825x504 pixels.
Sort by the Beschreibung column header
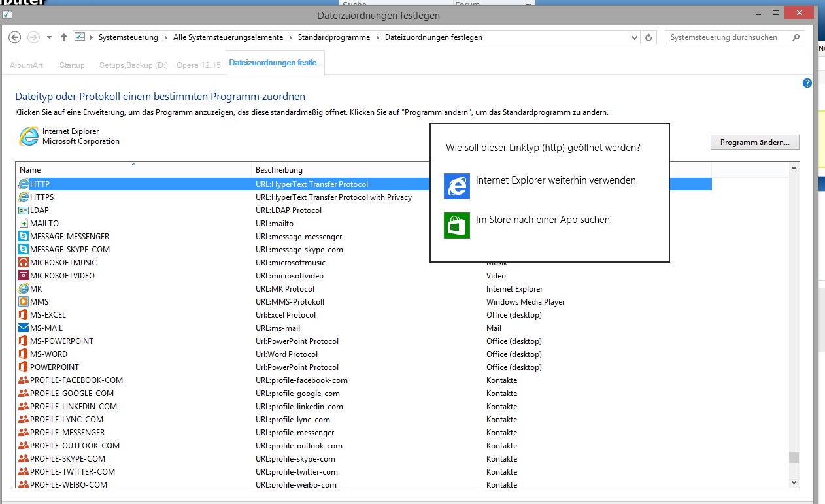tap(367, 169)
